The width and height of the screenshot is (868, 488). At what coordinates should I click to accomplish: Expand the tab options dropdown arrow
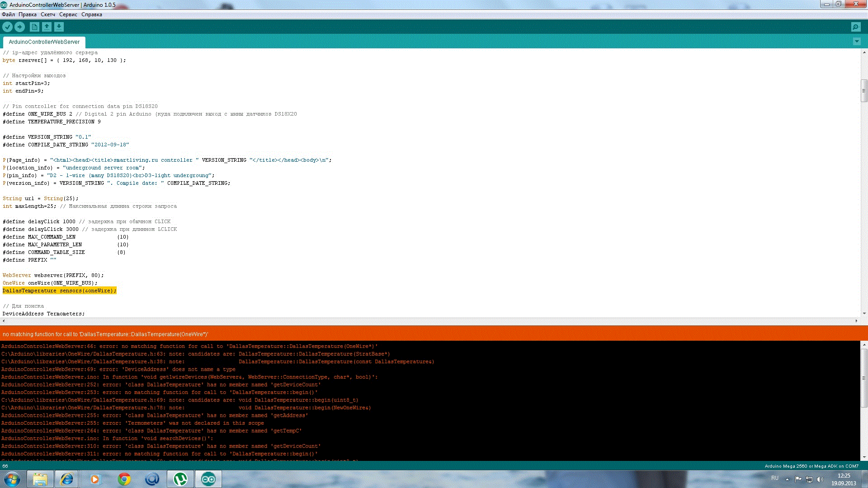click(856, 42)
